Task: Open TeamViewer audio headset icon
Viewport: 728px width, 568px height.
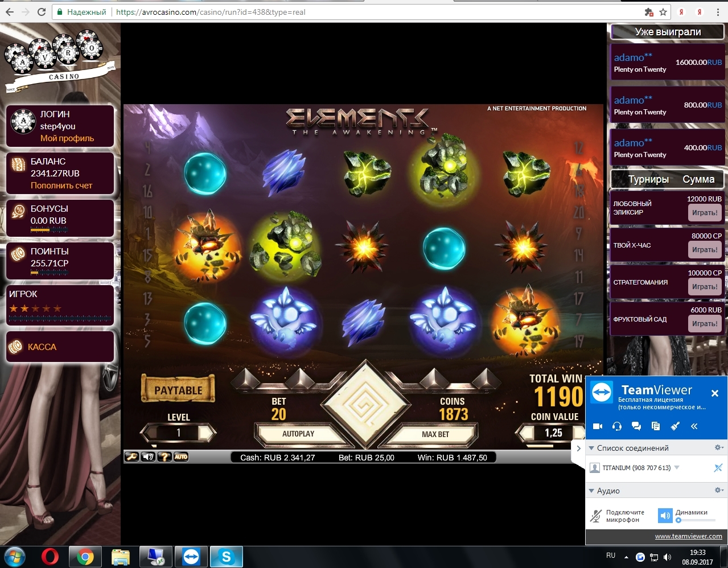Action: pyautogui.click(x=617, y=426)
